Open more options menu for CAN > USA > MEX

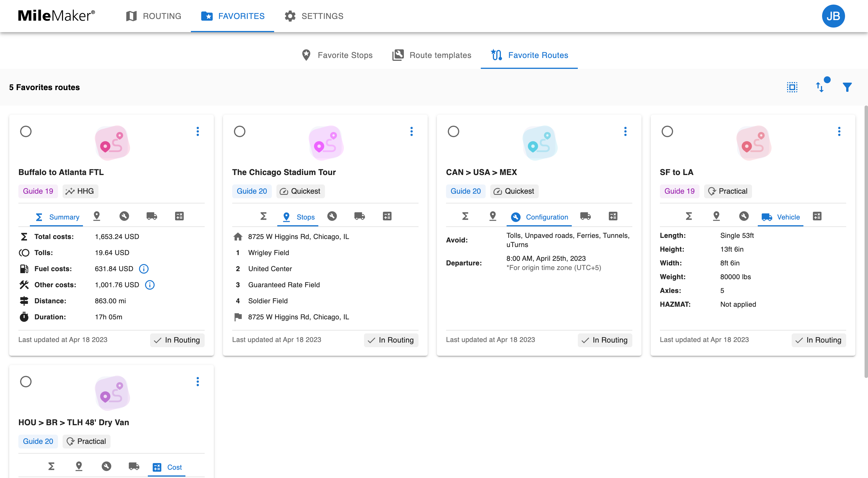(625, 131)
